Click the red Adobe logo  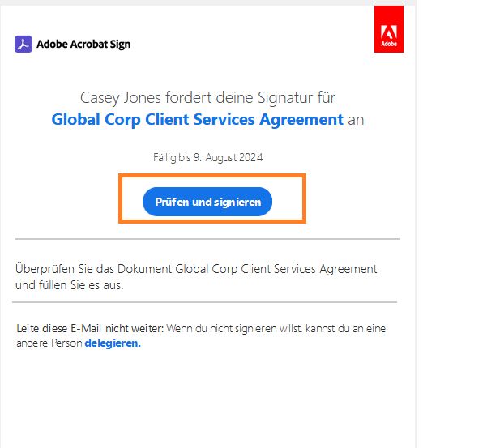click(x=388, y=31)
